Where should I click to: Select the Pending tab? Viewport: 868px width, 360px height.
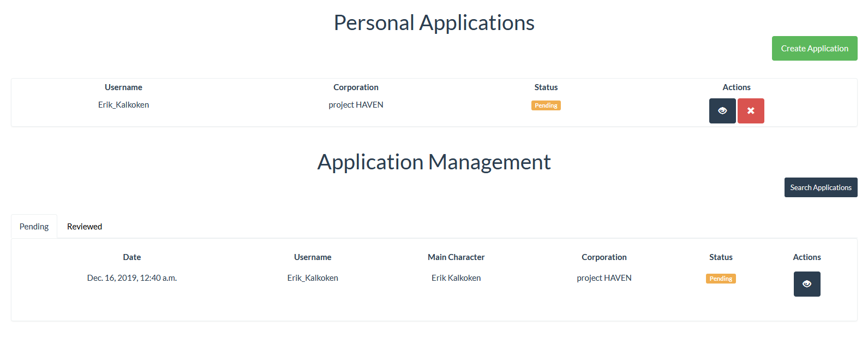tap(34, 227)
